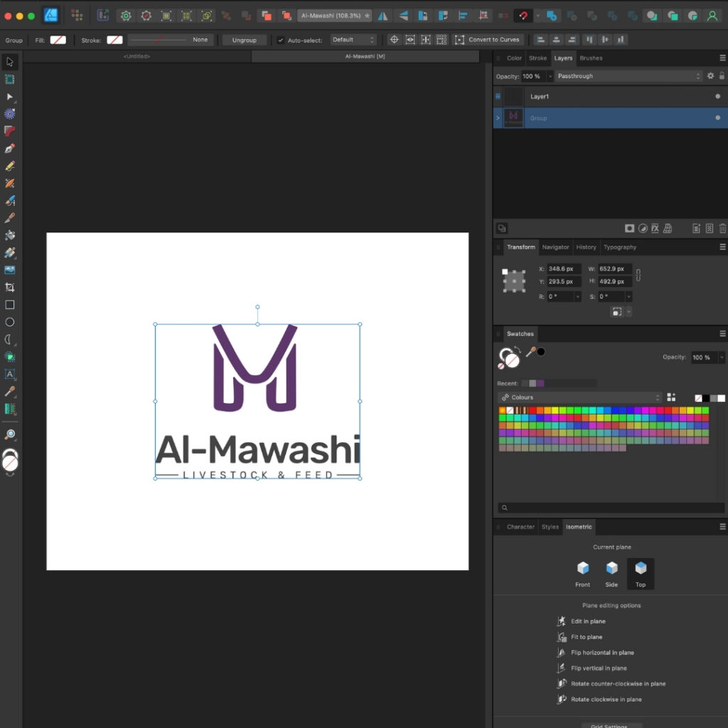
Task: Choose the Rectangle shape tool
Action: (x=10, y=305)
